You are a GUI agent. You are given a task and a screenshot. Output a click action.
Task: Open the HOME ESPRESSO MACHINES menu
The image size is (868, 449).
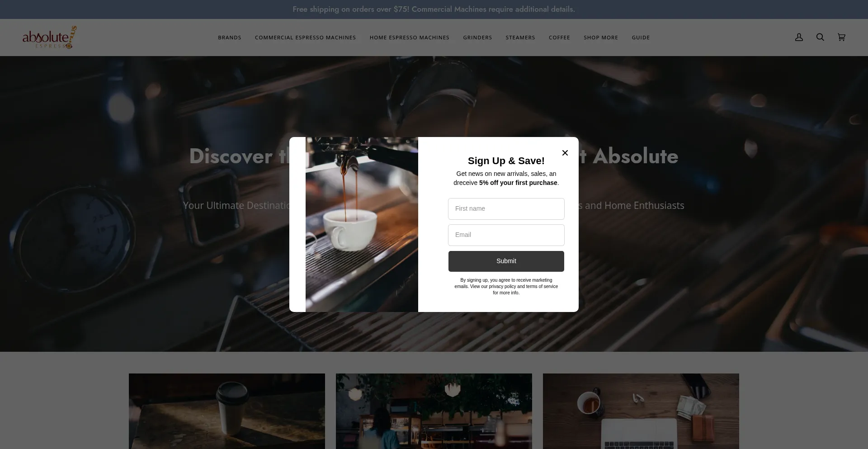click(409, 38)
